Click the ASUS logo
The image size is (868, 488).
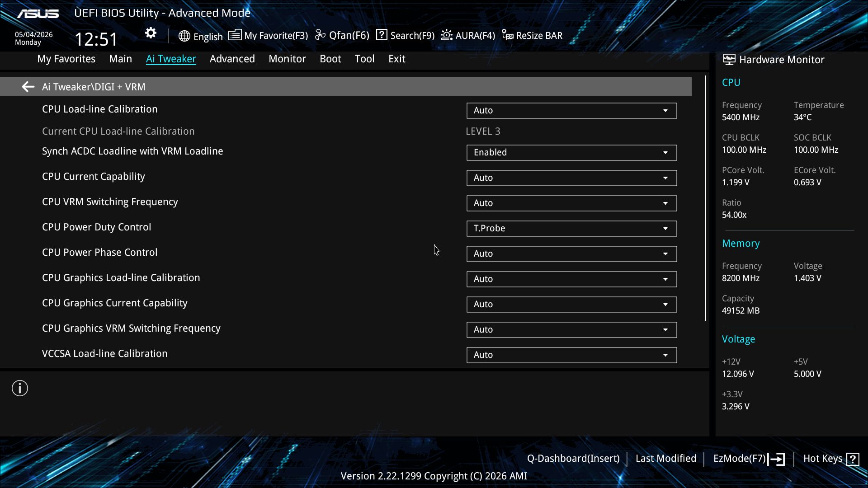pos(38,14)
